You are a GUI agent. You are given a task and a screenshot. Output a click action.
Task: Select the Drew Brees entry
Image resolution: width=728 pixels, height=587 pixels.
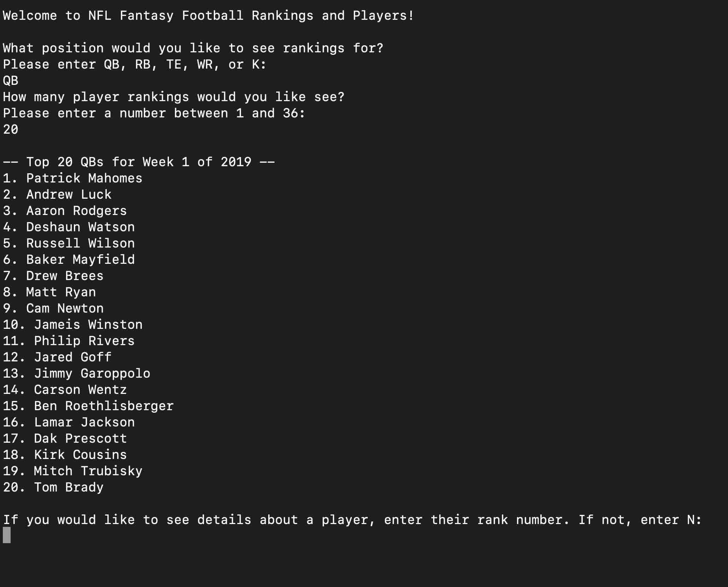tap(53, 276)
